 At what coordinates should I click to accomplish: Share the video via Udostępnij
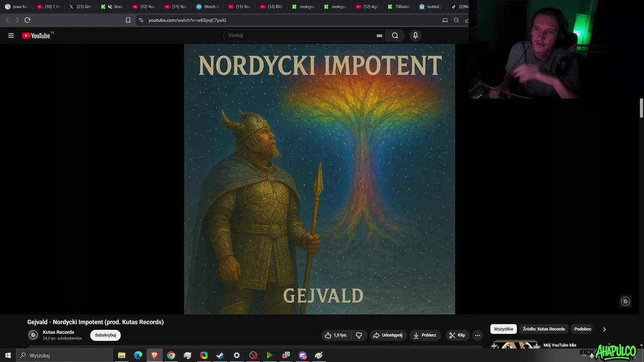tap(387, 335)
